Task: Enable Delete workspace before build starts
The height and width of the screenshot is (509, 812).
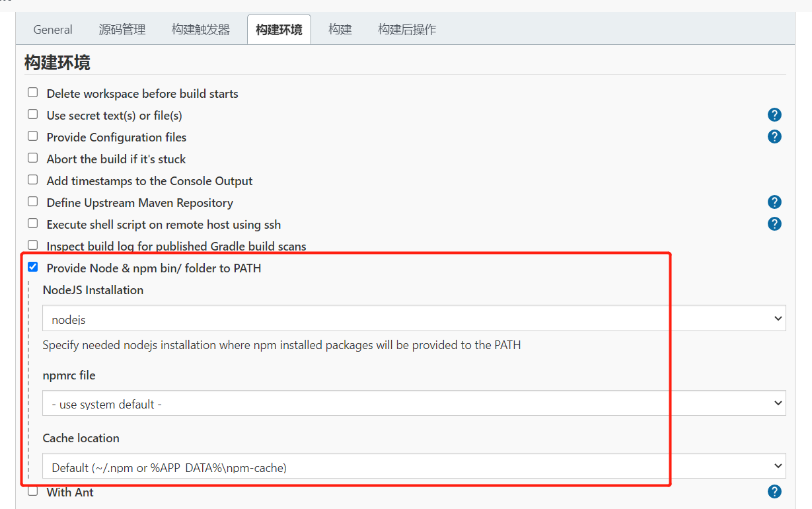Action: pos(33,93)
